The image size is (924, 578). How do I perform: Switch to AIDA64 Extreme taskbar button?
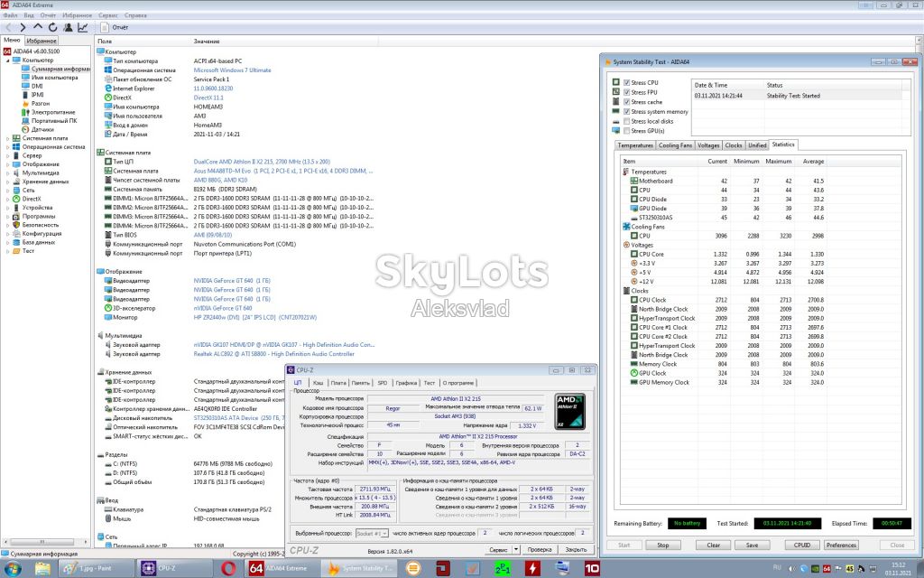[282, 569]
